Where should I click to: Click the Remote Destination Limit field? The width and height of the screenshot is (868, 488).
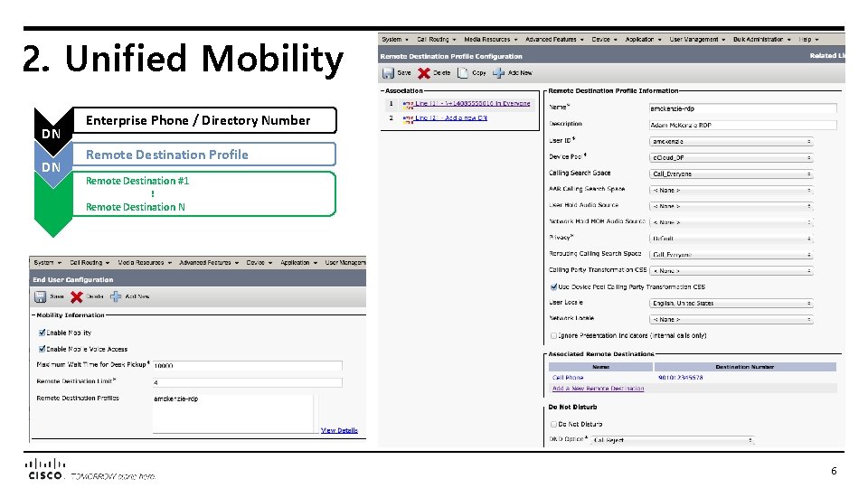(x=248, y=382)
